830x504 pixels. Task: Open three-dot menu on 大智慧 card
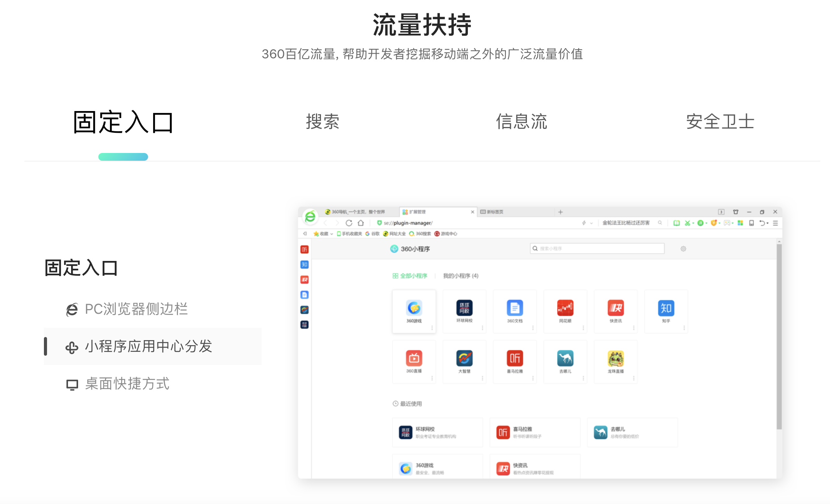tap(482, 378)
